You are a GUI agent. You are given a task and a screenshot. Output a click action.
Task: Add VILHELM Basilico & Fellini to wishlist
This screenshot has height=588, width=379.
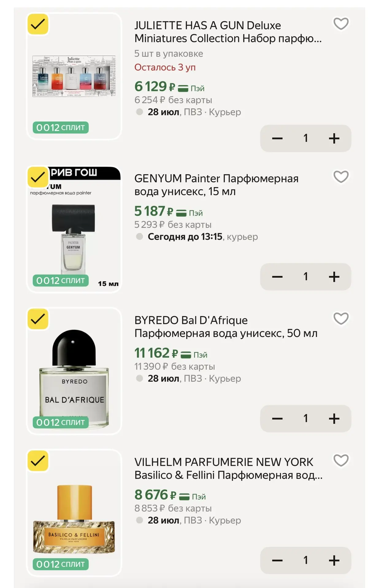[x=341, y=460]
